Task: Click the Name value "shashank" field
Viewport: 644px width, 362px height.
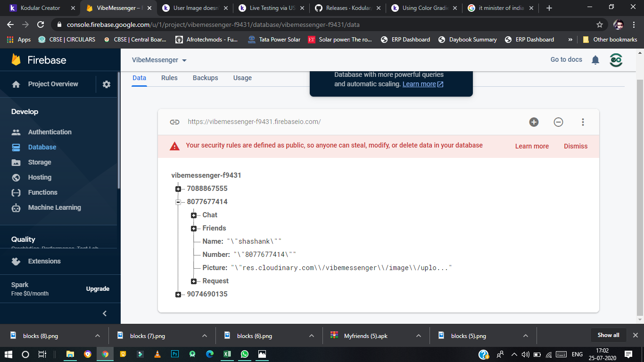Action: click(254, 241)
